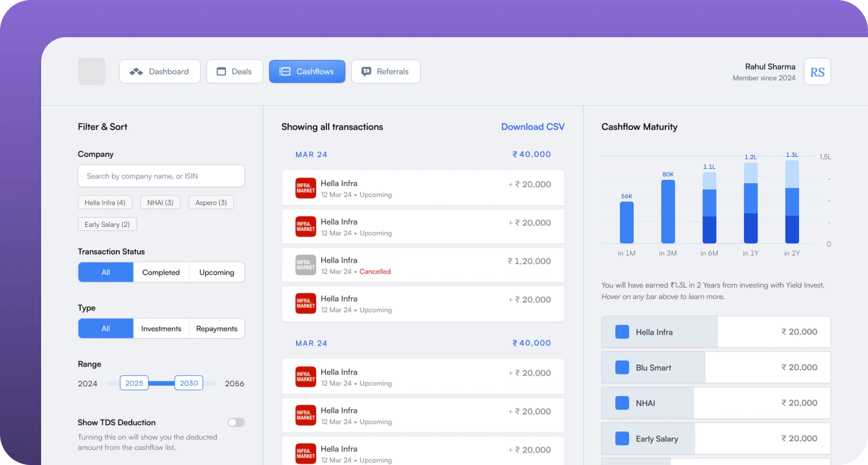Show only Upcoming transactions
Image resolution: width=868 pixels, height=465 pixels.
(217, 272)
